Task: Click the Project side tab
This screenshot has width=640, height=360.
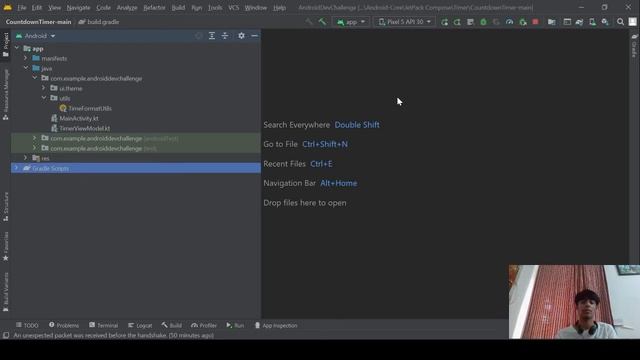Action: tap(6, 45)
